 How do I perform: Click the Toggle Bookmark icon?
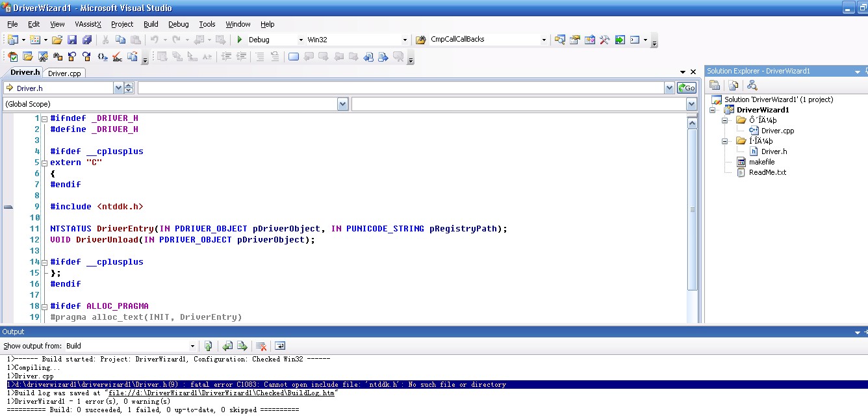(294, 57)
